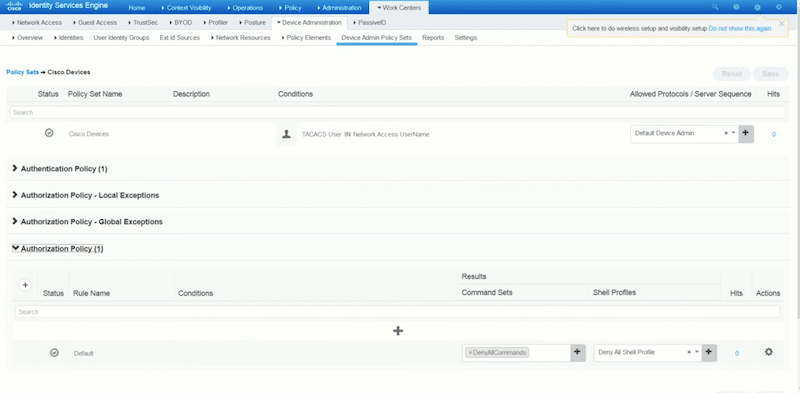This screenshot has height=393, width=800.
Task: Switch to User Identity Groups tab
Action: (121, 38)
